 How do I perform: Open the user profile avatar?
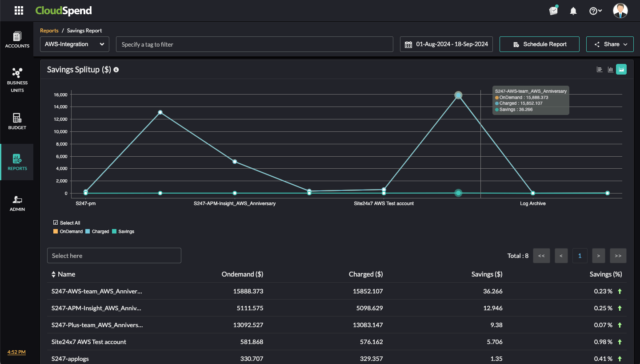620,11
